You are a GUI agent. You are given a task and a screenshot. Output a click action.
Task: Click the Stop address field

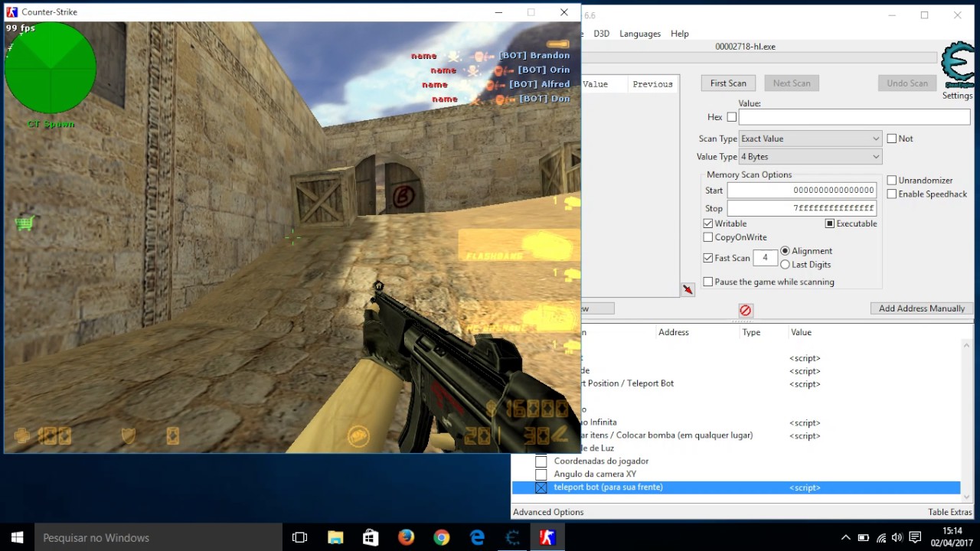tap(802, 208)
